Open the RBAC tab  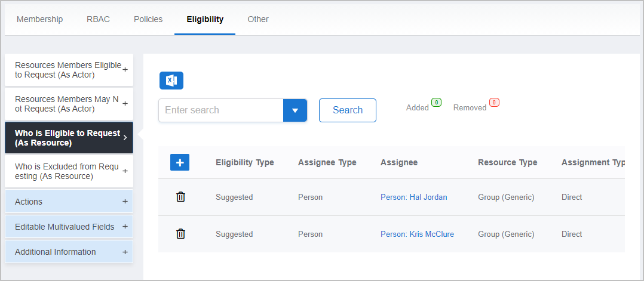(x=98, y=19)
